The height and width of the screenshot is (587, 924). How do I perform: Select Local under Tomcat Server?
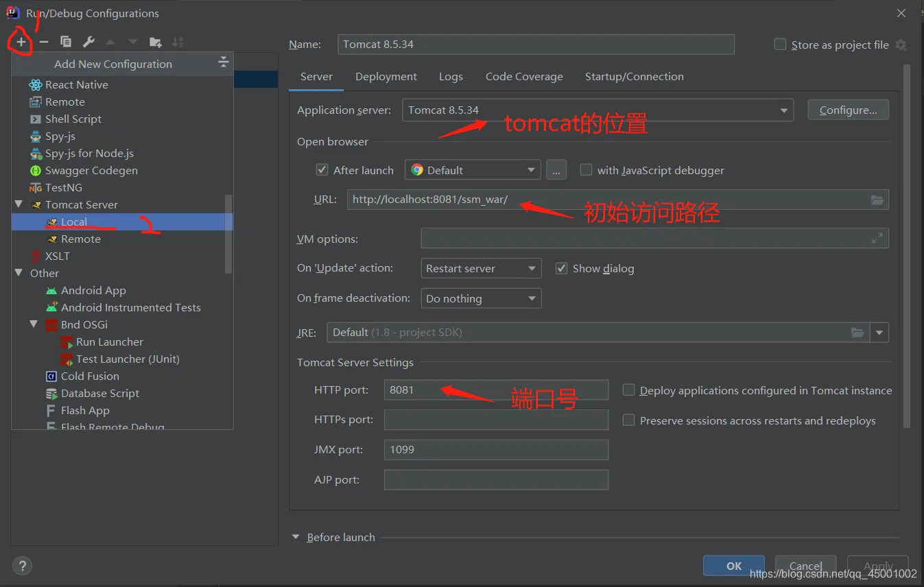click(x=122, y=221)
